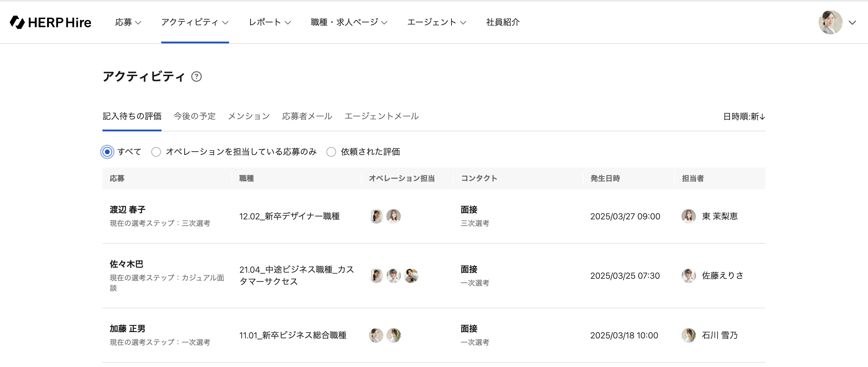Select the 依頼された評価 radio button
Screen dimensions: 868x367
331,152
